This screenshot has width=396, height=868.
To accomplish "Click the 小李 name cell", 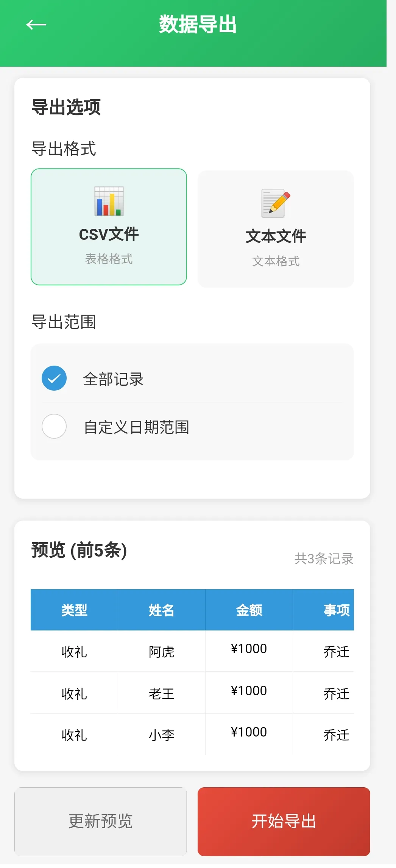I will pos(162,735).
